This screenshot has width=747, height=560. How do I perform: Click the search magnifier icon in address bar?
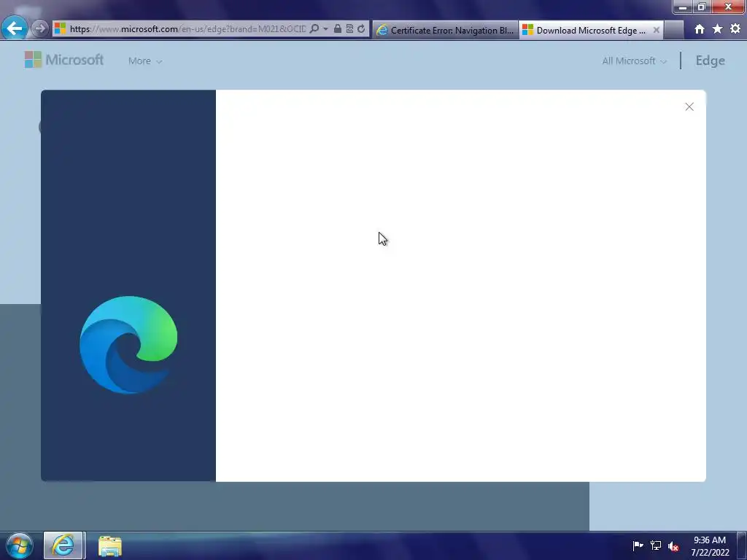point(314,28)
